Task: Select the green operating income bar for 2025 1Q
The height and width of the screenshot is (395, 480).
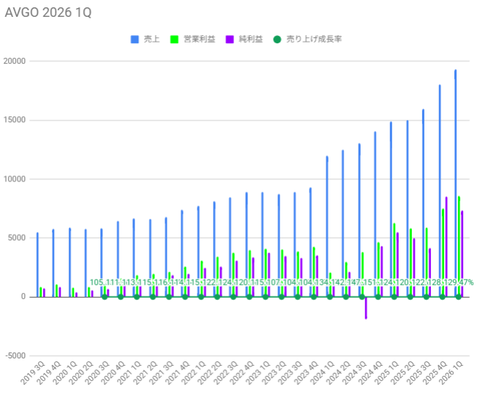Action: 394,260
